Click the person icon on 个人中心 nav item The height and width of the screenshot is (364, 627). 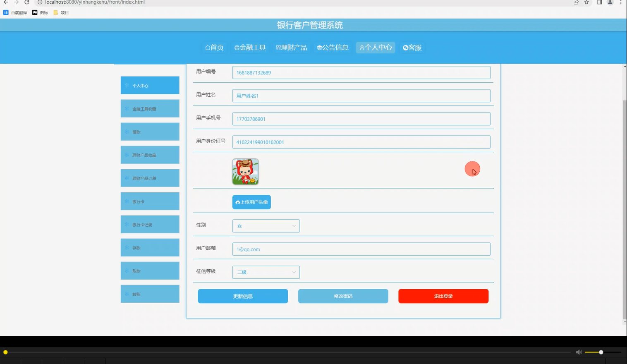pyautogui.click(x=362, y=47)
